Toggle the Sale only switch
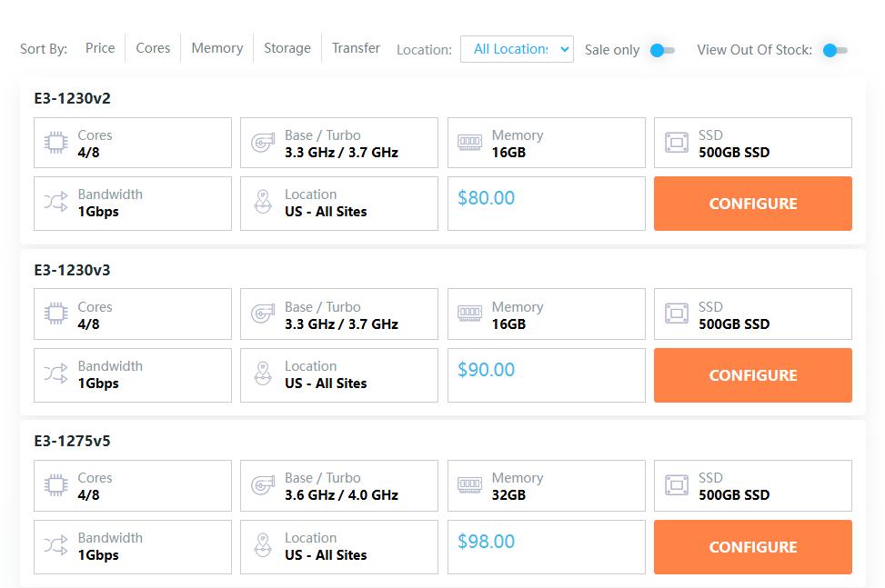Viewport: 885px width, 588px height. [x=661, y=50]
